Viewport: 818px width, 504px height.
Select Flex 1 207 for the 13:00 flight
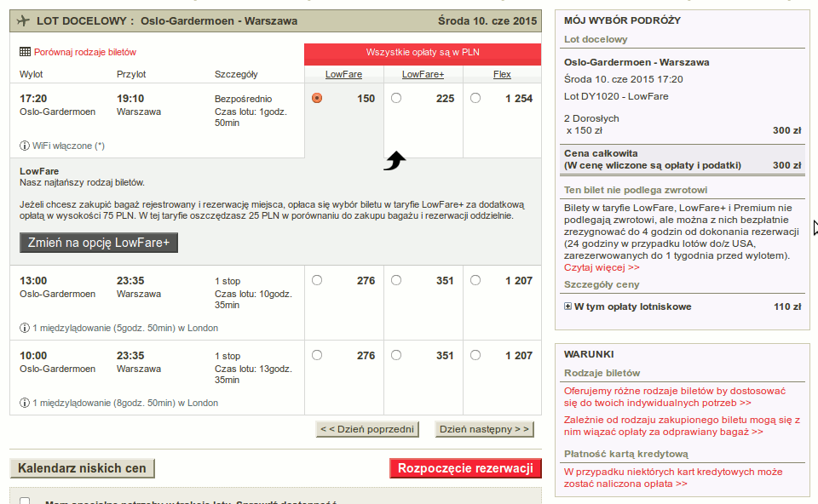click(x=475, y=280)
